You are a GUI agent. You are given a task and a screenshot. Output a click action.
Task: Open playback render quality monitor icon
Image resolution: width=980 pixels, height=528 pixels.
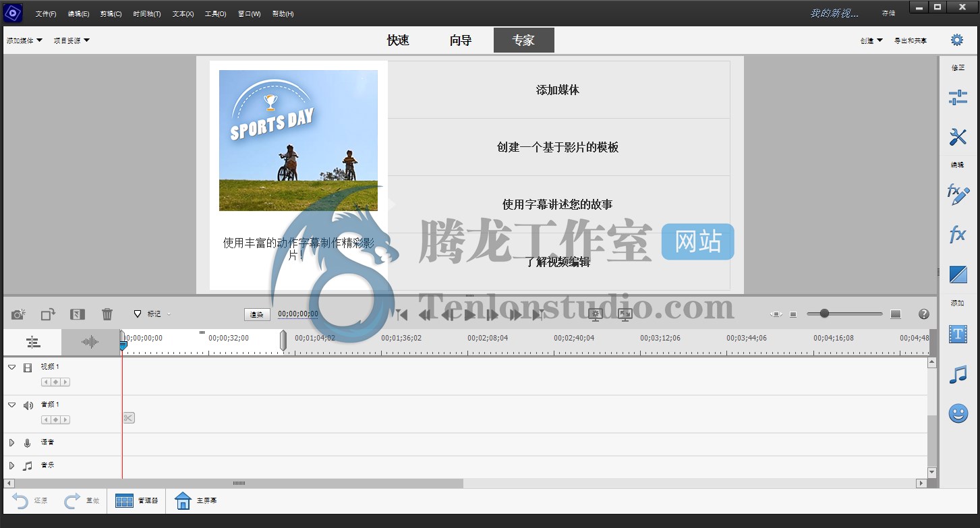(595, 314)
